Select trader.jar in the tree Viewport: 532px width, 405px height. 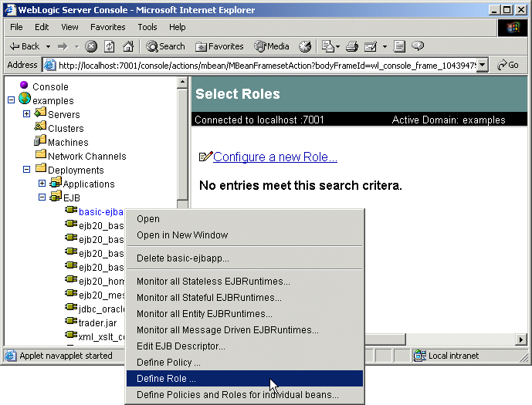click(x=97, y=323)
